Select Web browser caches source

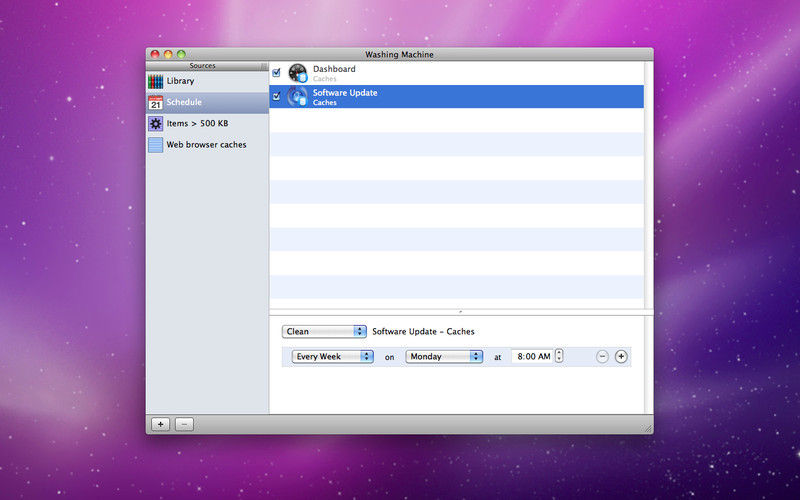(207, 145)
